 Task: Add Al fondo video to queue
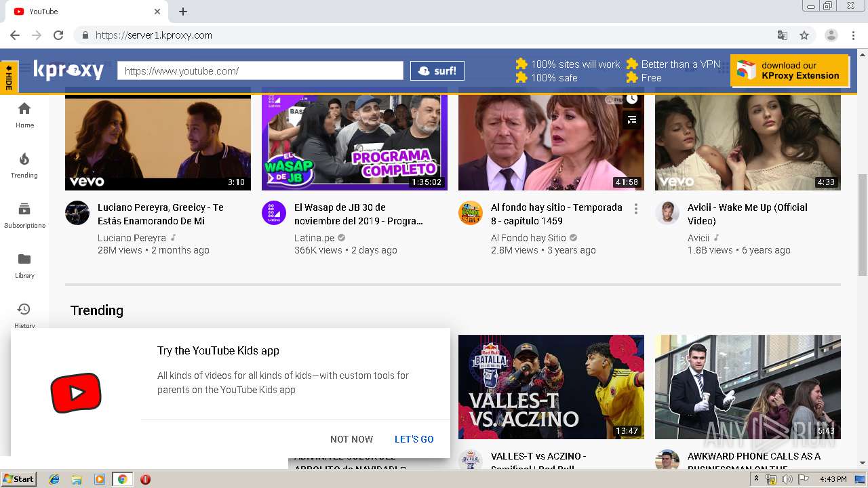[632, 120]
